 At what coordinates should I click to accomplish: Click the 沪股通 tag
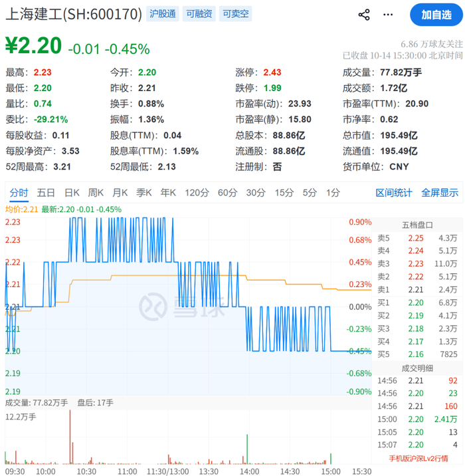point(163,14)
